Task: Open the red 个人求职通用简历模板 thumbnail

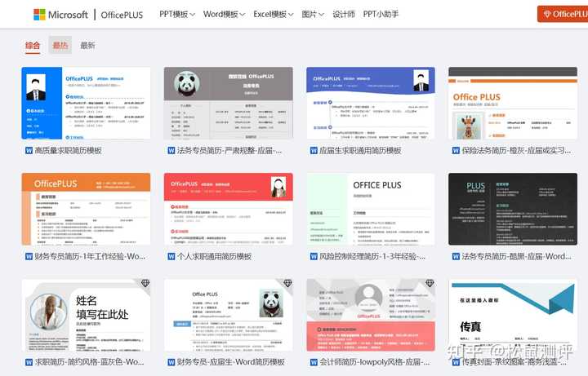Action: tap(229, 209)
